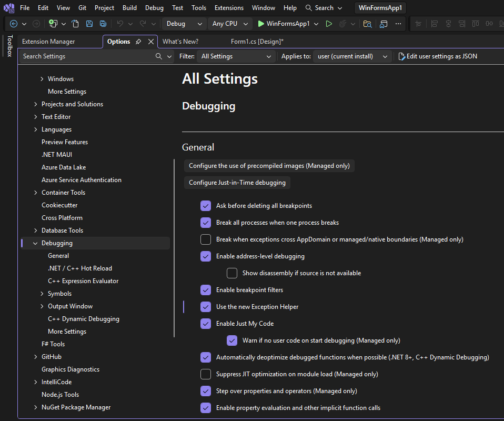504x421 pixels.
Task: Toggle Warn if no user code checkbox
Action: click(232, 340)
